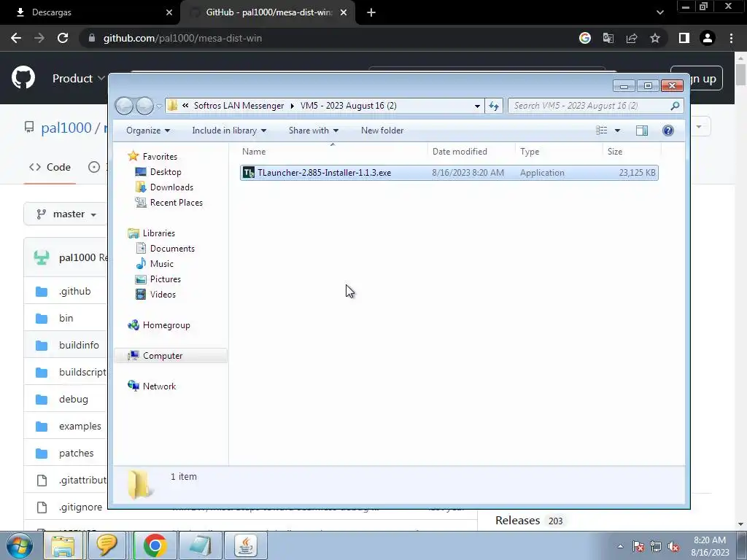Open the Chrome tab search chevron
747x560 pixels.
659,12
